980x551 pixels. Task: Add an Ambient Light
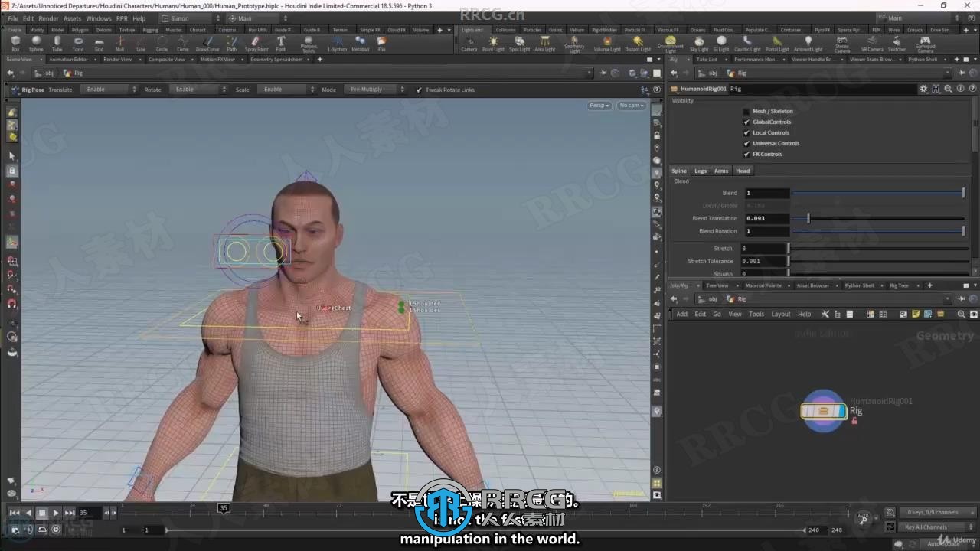pos(808,44)
